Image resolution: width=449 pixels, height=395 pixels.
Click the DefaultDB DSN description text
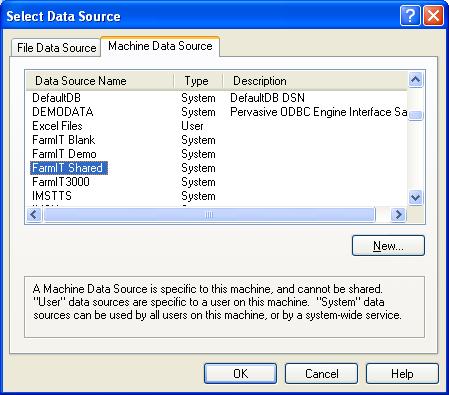267,98
